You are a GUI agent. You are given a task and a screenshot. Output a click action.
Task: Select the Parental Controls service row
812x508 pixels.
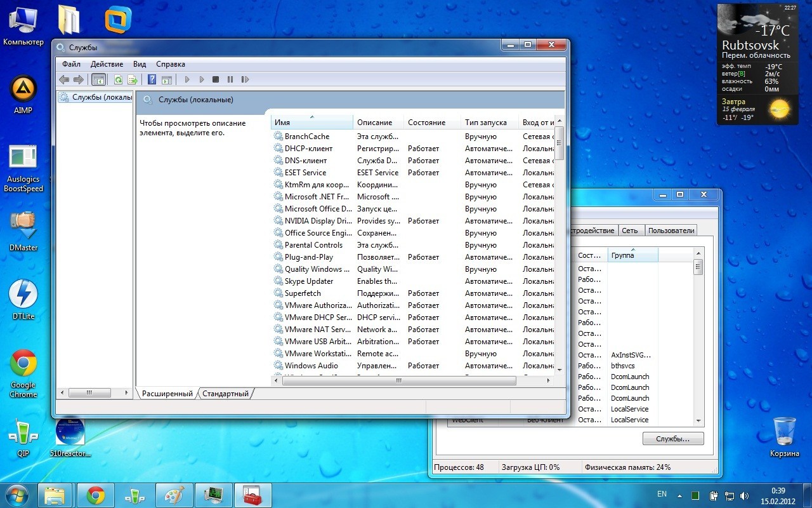click(412, 245)
